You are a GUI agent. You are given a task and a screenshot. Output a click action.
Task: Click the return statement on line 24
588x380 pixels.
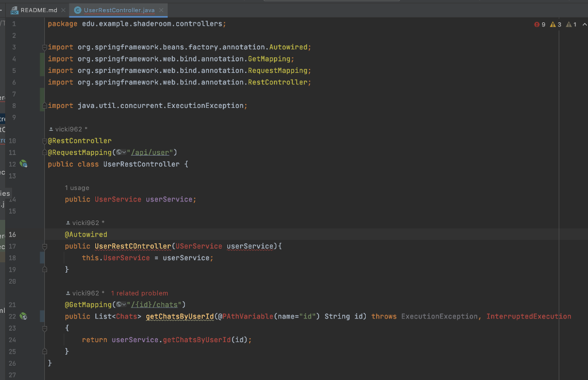coord(167,340)
